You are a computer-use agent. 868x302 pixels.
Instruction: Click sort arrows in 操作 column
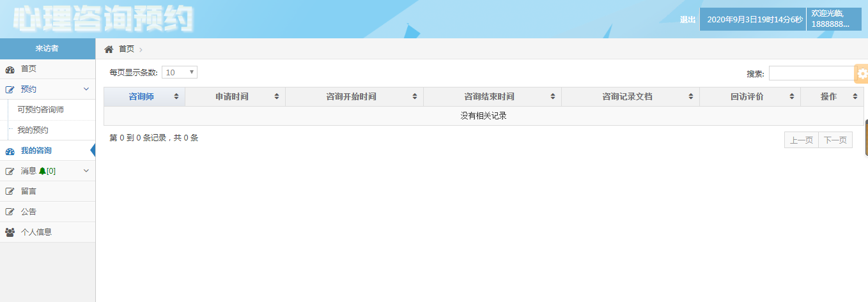855,96
